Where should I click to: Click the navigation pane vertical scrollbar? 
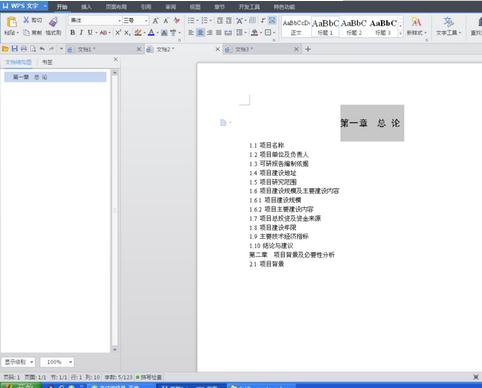[x=115, y=210]
